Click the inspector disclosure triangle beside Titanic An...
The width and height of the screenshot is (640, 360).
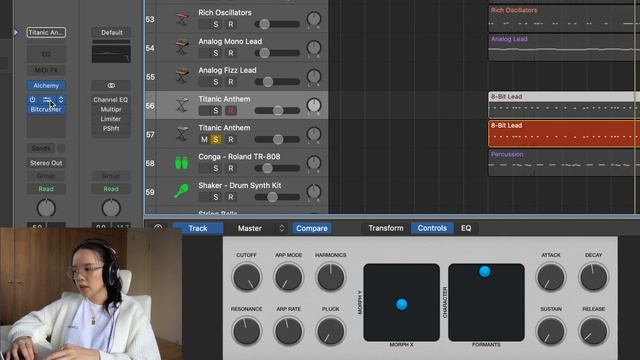pos(16,32)
